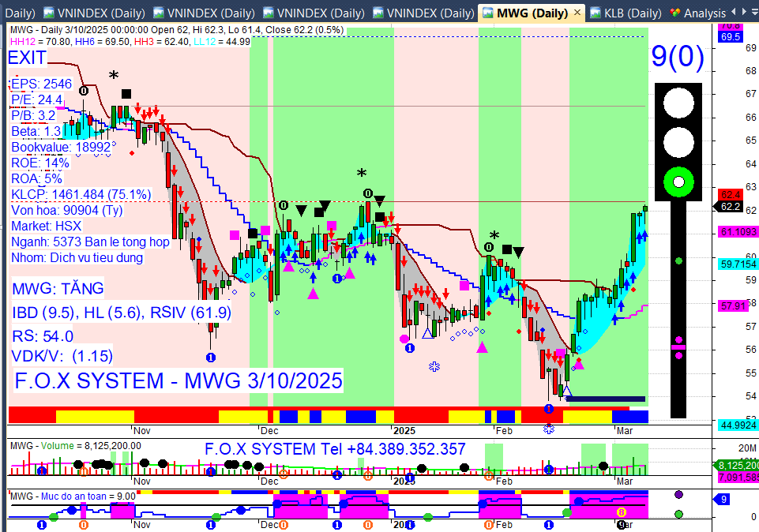Click the 2025 label on the main date axis

pyautogui.click(x=404, y=431)
